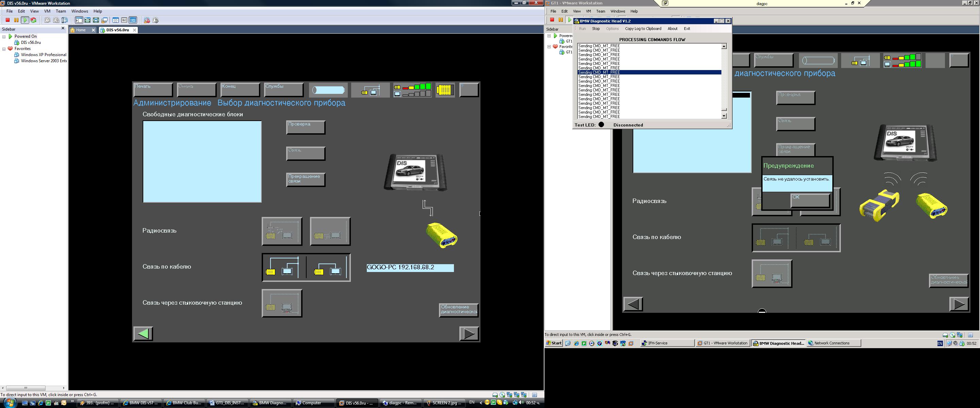Viewport: 980px width, 408px height.
Task: Click Exit in BMW Diagnostic Head menu
Action: point(687,29)
